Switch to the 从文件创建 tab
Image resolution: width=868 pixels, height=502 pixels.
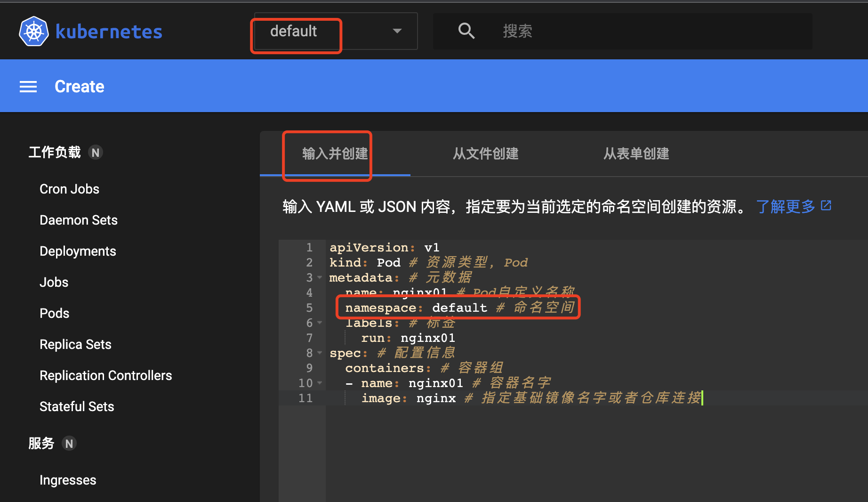click(x=486, y=154)
